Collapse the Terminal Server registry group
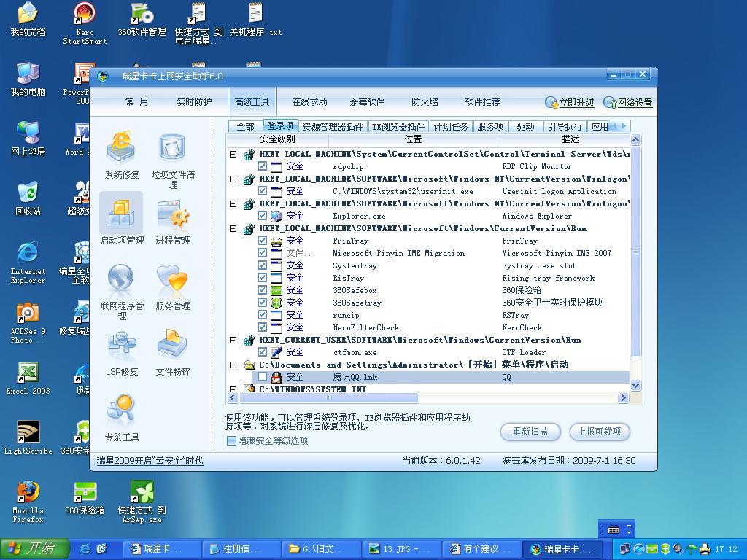Screen dimensions: 747x560 (x=233, y=155)
